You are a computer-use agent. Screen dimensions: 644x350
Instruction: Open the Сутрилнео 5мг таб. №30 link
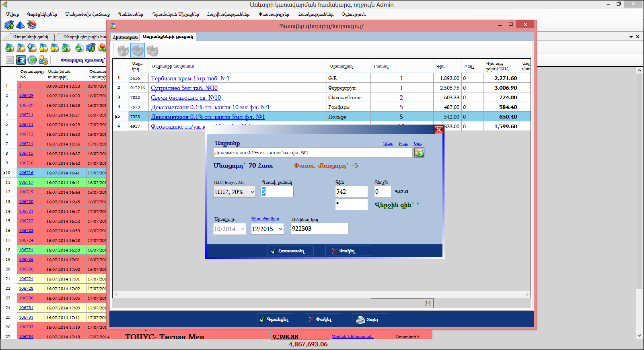point(184,88)
